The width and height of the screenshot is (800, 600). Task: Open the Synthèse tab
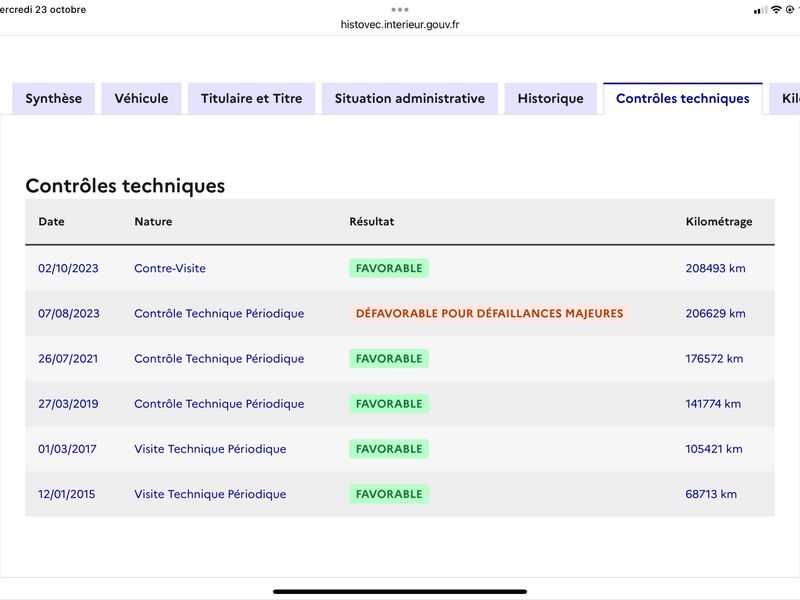tap(54, 98)
